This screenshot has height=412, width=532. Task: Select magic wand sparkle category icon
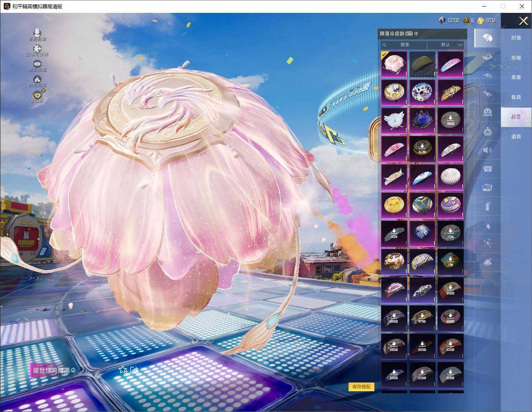point(487,243)
